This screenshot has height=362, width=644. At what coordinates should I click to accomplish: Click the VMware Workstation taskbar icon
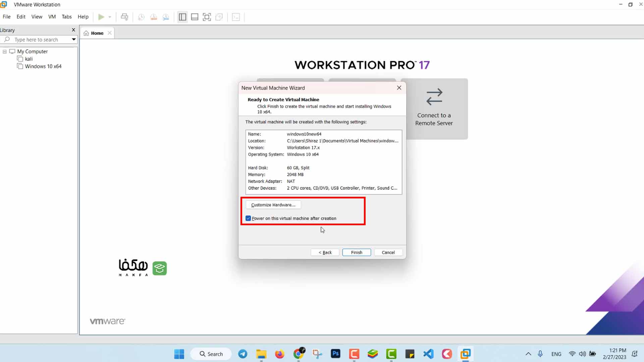pos(465,354)
